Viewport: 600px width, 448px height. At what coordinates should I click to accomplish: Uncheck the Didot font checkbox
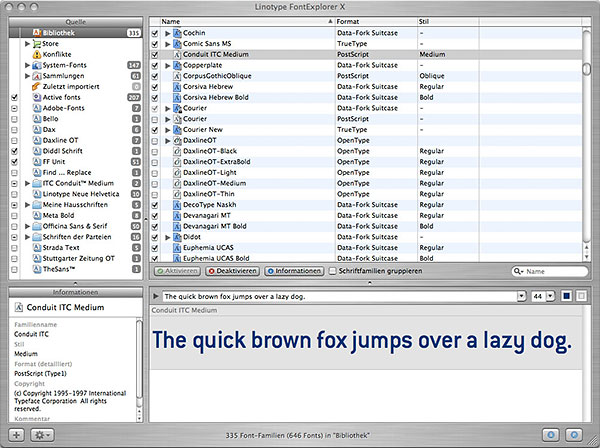point(155,237)
